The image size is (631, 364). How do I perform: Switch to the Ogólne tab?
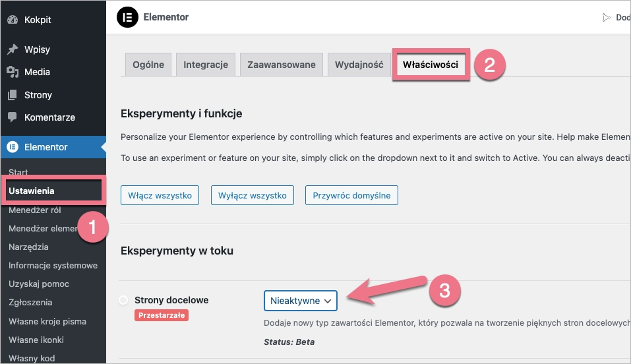click(x=148, y=65)
